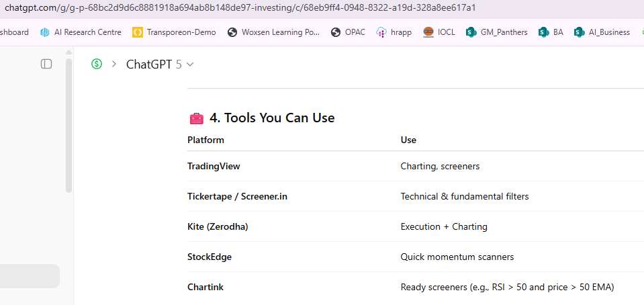Image resolution: width=644 pixels, height=305 pixels.
Task: Open the AI Research Centre bookmark
Action: 81,32
